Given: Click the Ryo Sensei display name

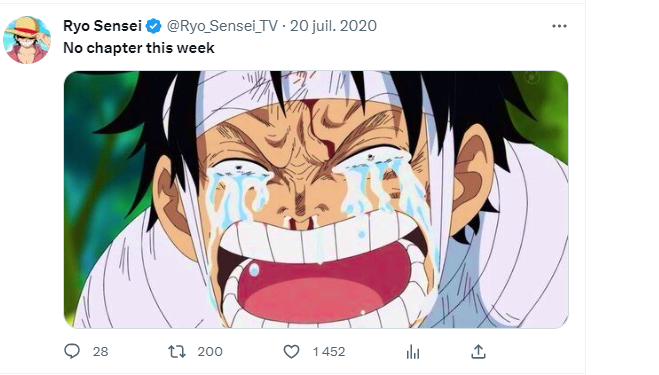Looking at the screenshot, I should point(102,26).
